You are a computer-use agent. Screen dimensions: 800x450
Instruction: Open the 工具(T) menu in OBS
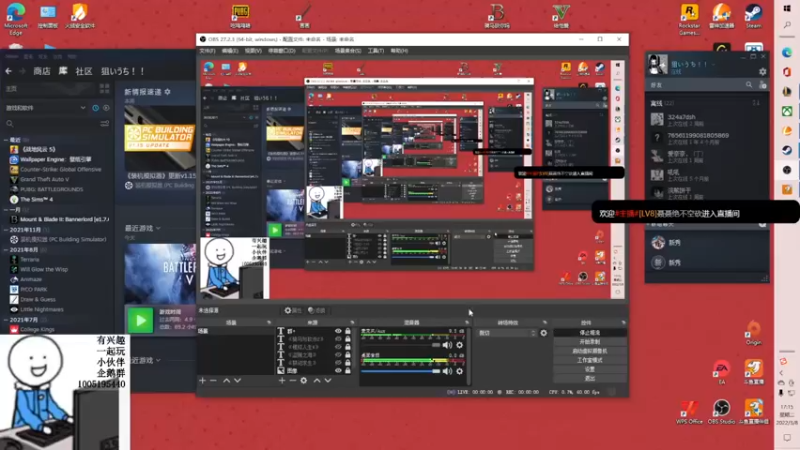[376, 51]
